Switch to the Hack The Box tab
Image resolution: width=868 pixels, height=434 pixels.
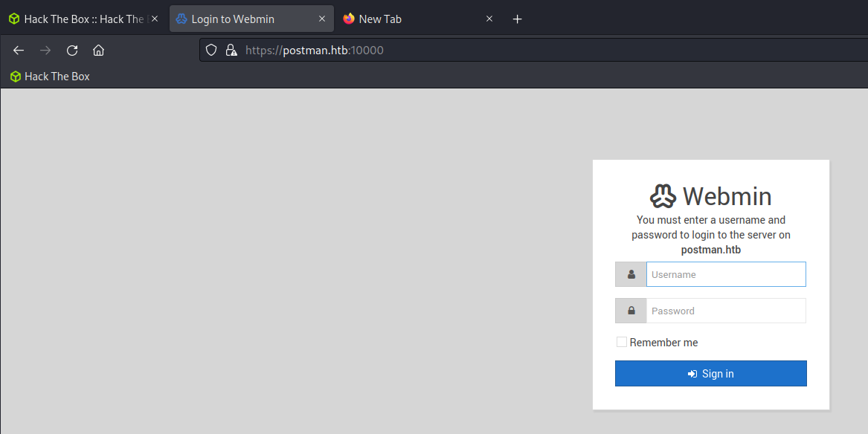point(83,19)
